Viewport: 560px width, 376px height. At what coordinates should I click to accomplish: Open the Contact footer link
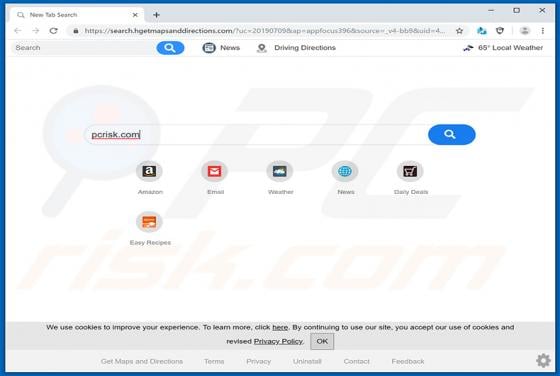(x=356, y=361)
